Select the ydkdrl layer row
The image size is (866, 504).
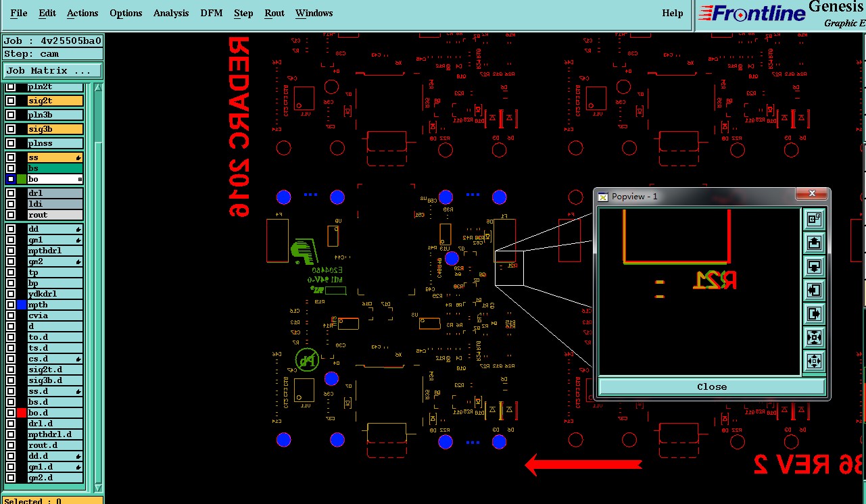55,294
